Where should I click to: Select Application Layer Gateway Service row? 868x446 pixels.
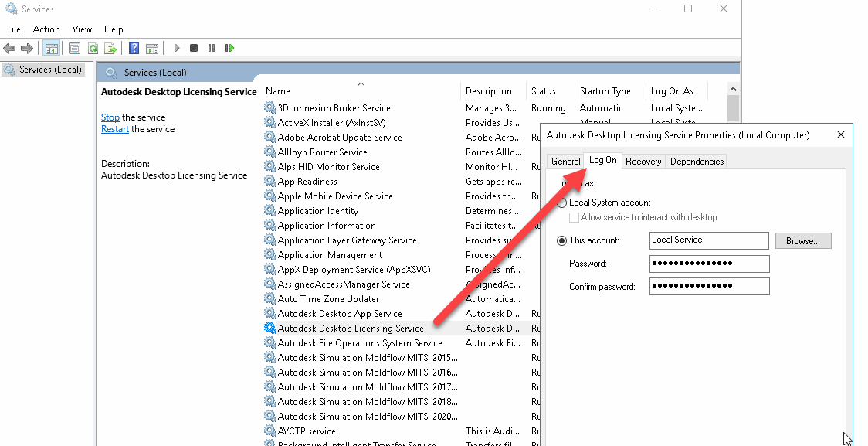point(347,240)
